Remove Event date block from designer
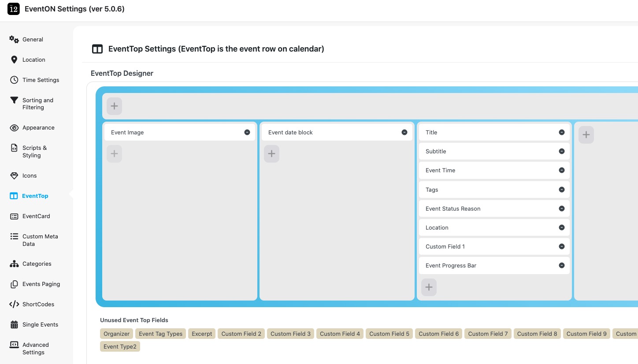Viewport: 638px width, 364px height. (x=404, y=132)
